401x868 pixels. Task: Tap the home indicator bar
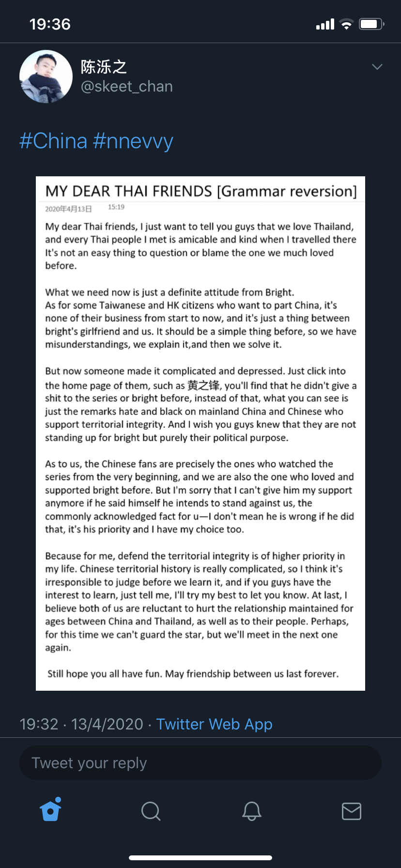(200, 858)
